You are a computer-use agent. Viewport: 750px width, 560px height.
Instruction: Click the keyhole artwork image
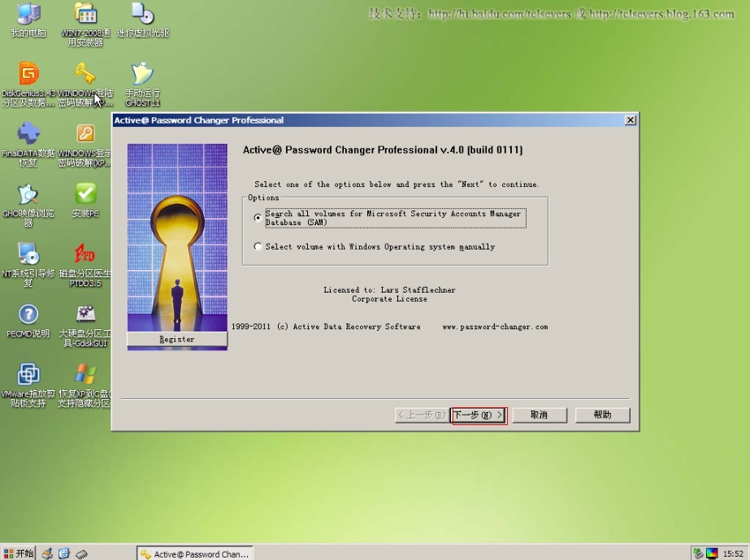click(x=177, y=237)
